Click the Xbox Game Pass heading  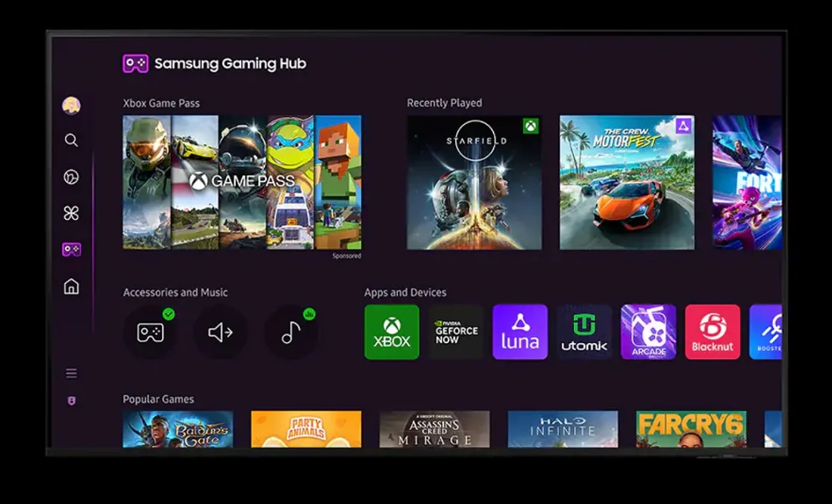click(x=161, y=104)
